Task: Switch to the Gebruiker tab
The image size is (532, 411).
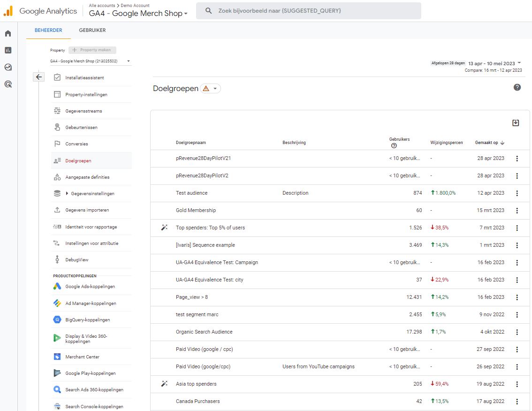Action: pyautogui.click(x=92, y=30)
